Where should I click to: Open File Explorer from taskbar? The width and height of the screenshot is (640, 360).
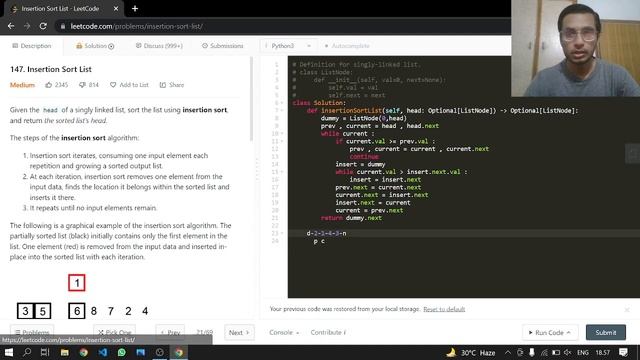click(x=64, y=352)
